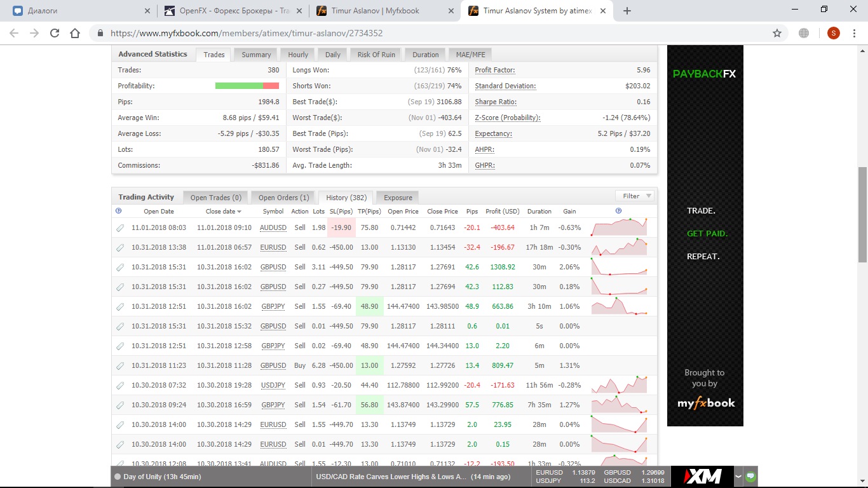Open the green chat icon in bottom bar
The width and height of the screenshot is (868, 488).
[x=750, y=476]
